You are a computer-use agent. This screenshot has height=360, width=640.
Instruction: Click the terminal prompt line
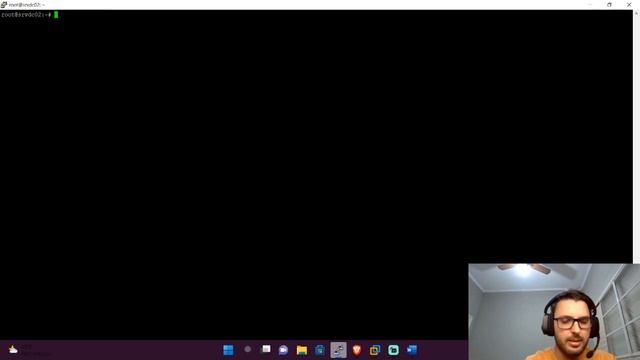(x=29, y=15)
